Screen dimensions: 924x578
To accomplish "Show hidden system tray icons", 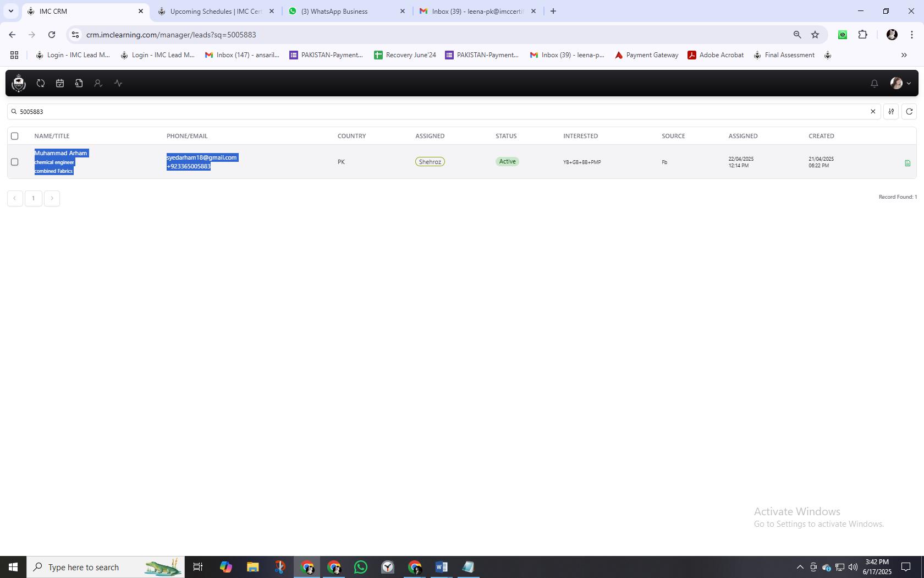I will 800,567.
